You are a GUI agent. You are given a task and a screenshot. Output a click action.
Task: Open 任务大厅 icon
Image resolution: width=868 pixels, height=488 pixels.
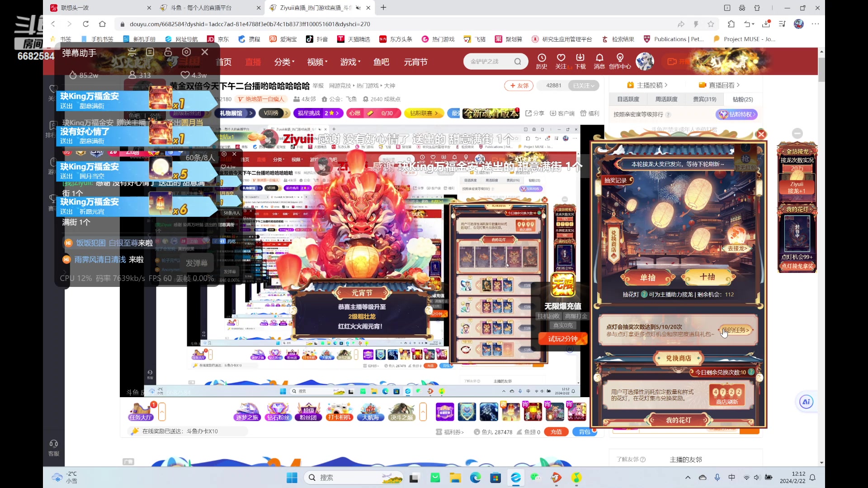141,412
